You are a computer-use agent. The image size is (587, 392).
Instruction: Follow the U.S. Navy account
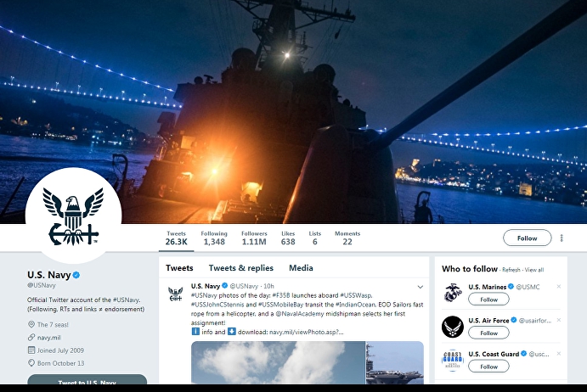(x=527, y=238)
